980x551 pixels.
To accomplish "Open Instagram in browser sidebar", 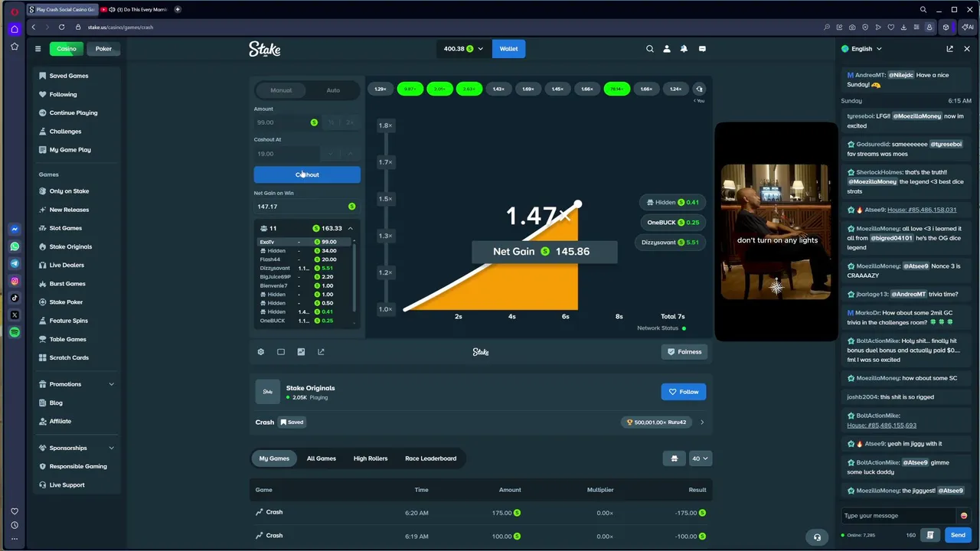I will coord(15,281).
